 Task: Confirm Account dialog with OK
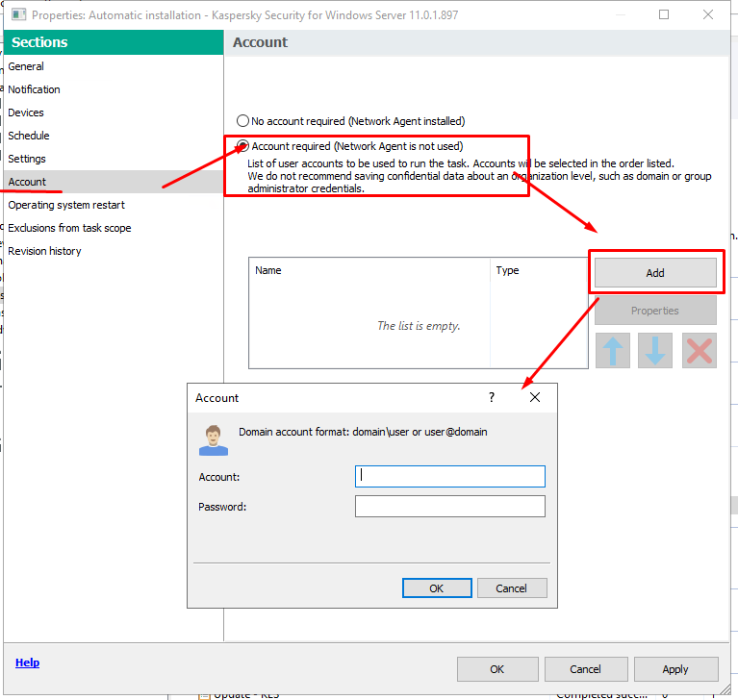437,588
